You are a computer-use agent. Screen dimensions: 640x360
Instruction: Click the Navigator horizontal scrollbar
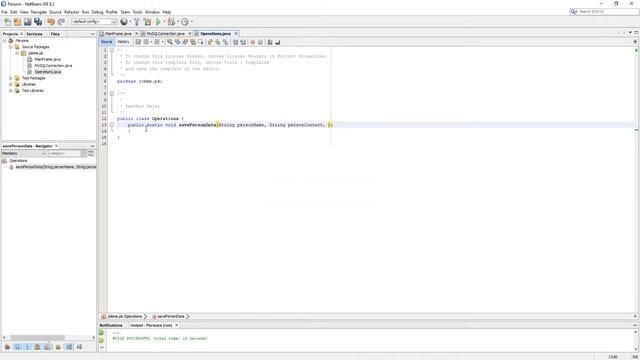click(37, 338)
